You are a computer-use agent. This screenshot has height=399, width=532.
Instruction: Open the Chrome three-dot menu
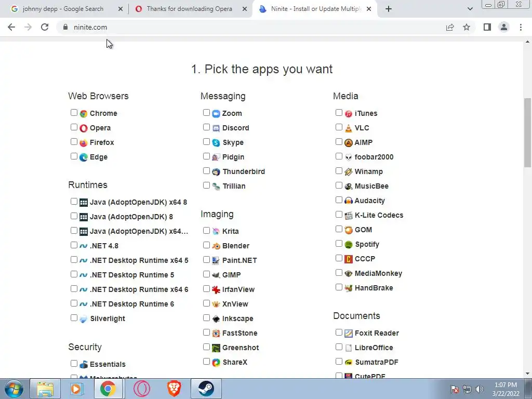[x=521, y=27]
